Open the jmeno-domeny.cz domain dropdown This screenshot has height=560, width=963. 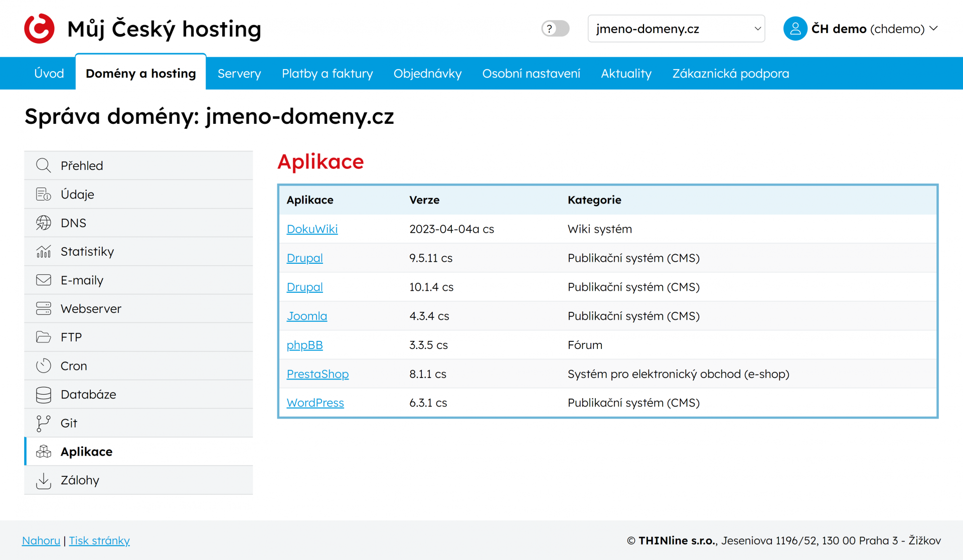676,29
